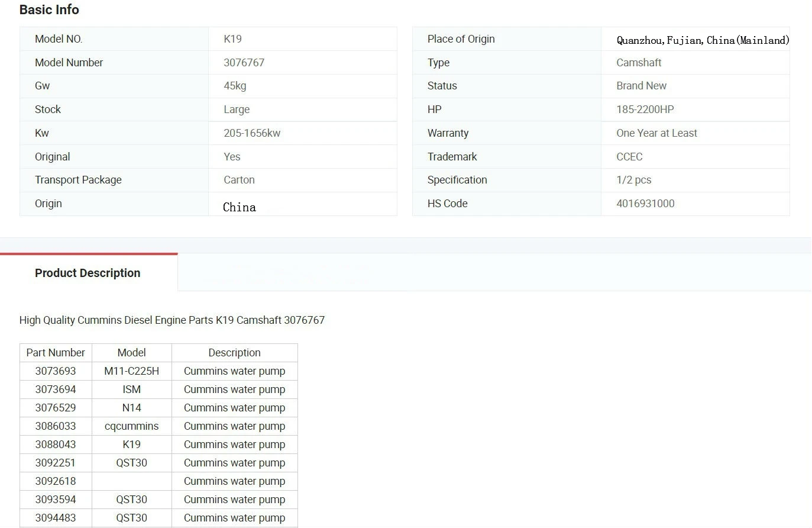Viewport: 812px width, 528px height.
Task: Click the M11-C225H model cell
Action: 131,371
